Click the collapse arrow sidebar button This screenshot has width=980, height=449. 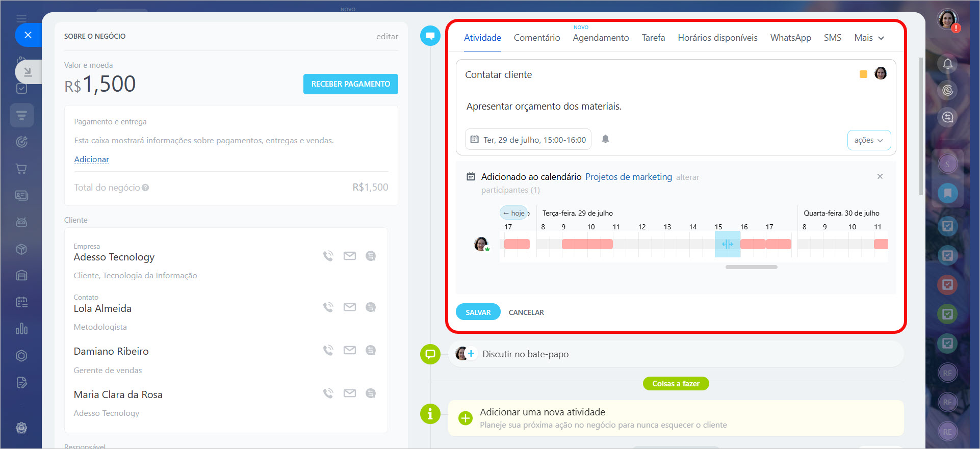[28, 72]
